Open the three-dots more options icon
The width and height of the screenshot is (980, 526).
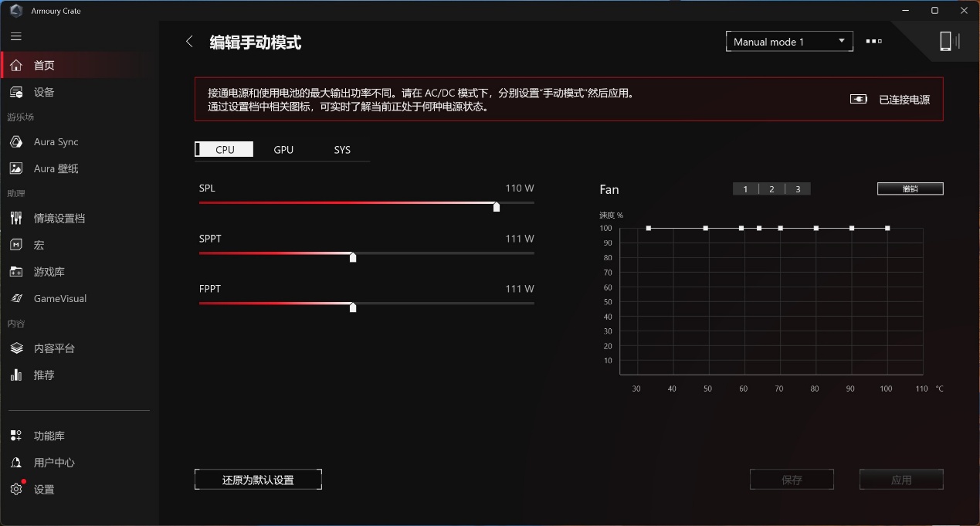coord(874,42)
